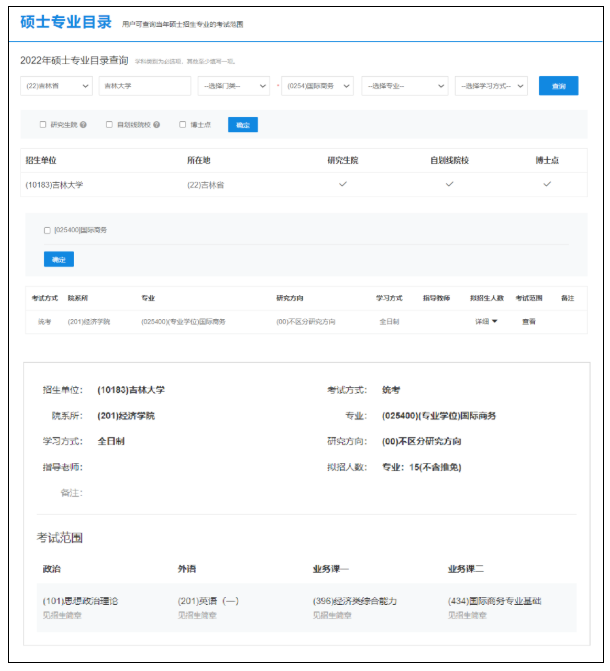The height and width of the screenshot is (671, 610).
Task: Click the checkmark under 研究生院 column
Action: coord(342,184)
